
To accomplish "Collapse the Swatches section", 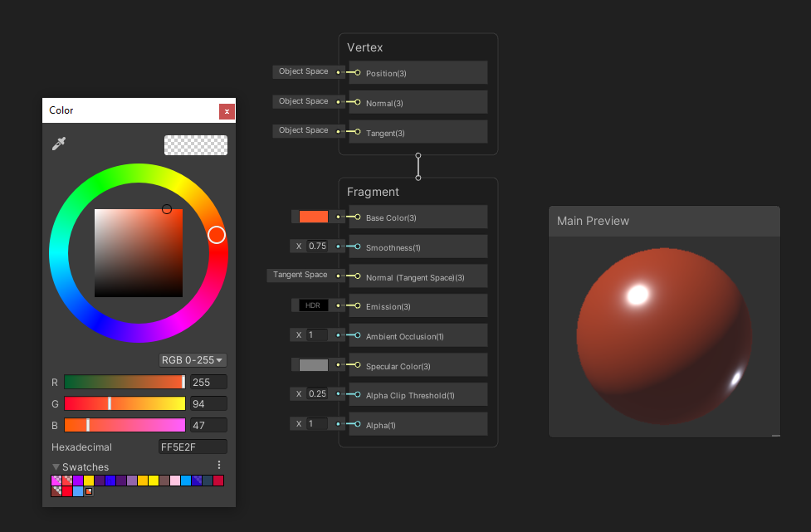I will (56, 466).
